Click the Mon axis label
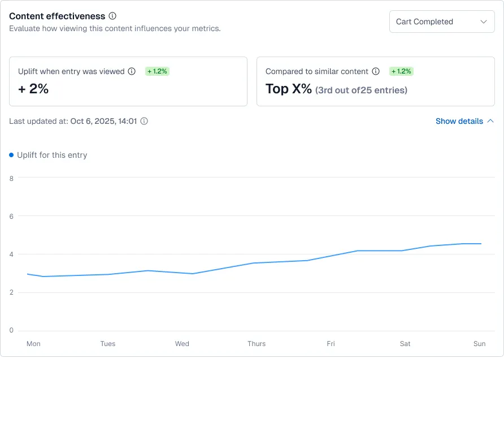The image size is (504, 436). [33, 343]
